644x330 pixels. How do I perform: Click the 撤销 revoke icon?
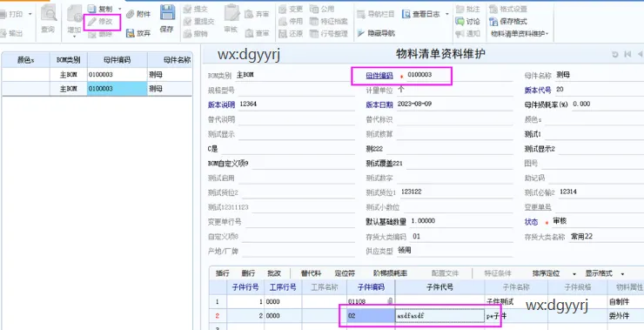click(x=187, y=34)
